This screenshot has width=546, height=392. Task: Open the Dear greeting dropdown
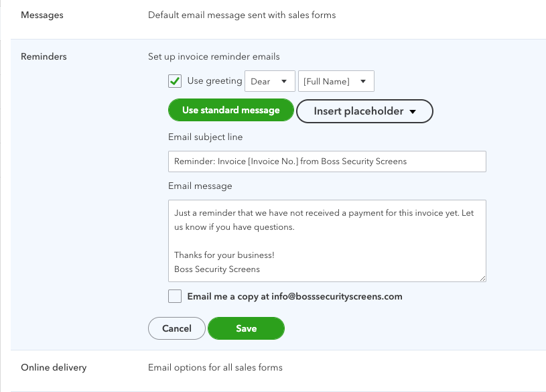click(269, 80)
